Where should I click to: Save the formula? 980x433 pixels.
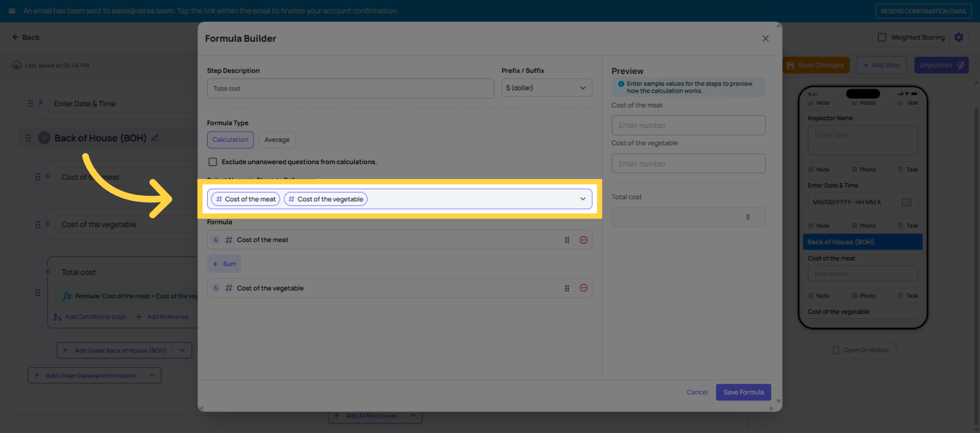click(x=743, y=392)
